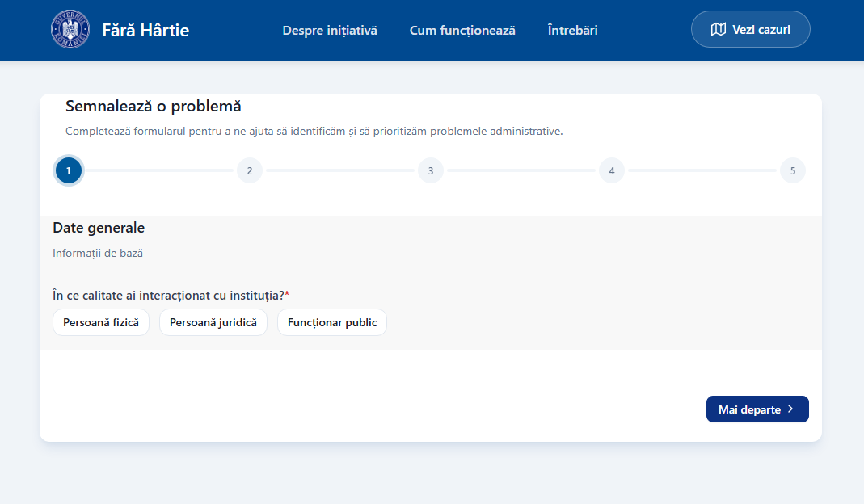The image size is (864, 504).
Task: Open the Întrebări section
Action: pyautogui.click(x=572, y=30)
